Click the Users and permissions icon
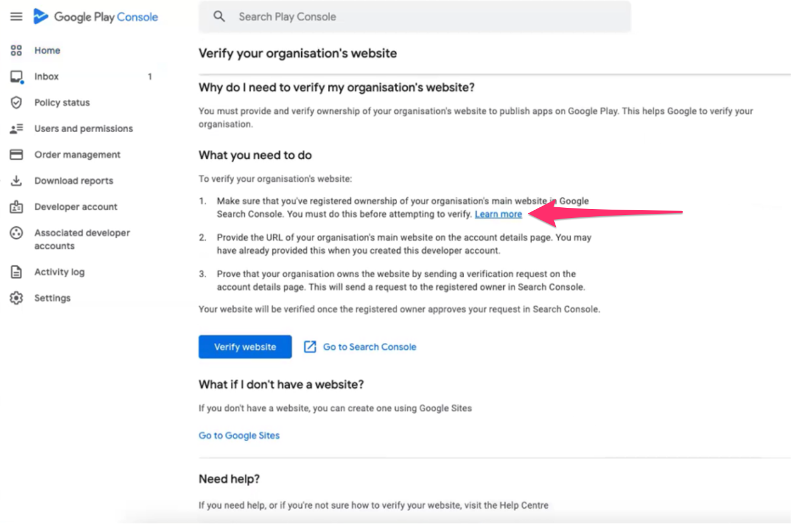 [17, 129]
